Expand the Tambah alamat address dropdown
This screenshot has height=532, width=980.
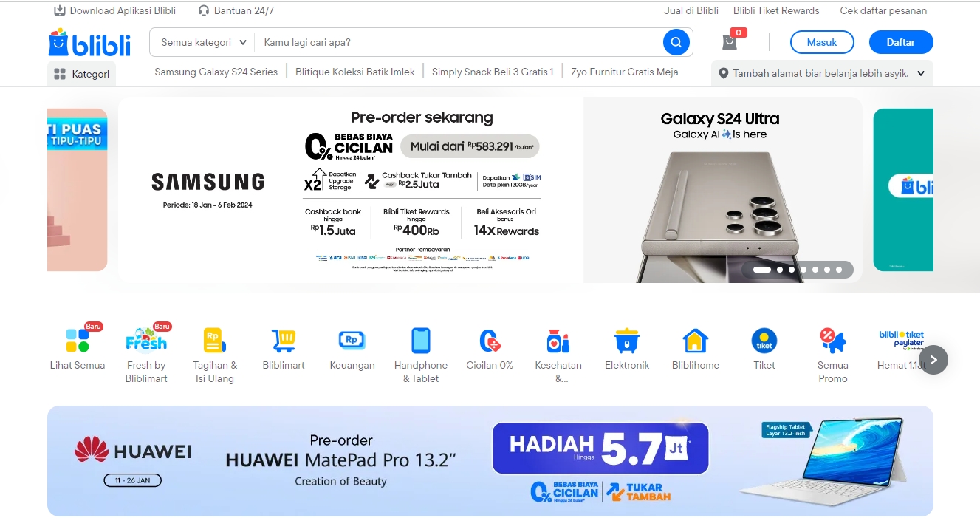[x=822, y=73]
